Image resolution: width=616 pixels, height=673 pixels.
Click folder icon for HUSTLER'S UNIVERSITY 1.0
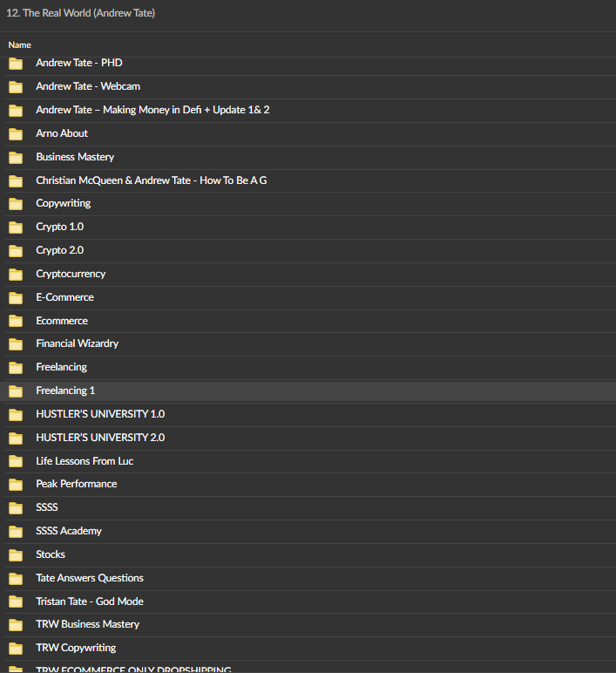pyautogui.click(x=16, y=415)
